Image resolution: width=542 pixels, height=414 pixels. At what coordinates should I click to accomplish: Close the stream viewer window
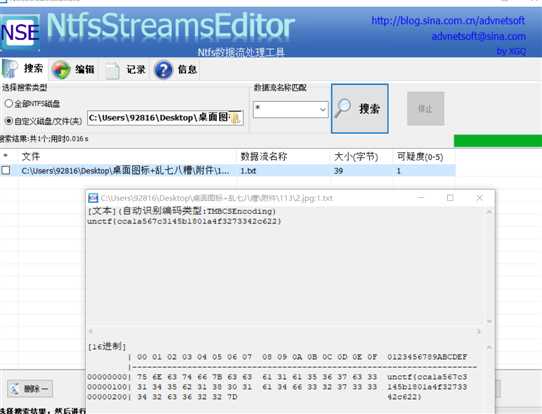point(479,198)
